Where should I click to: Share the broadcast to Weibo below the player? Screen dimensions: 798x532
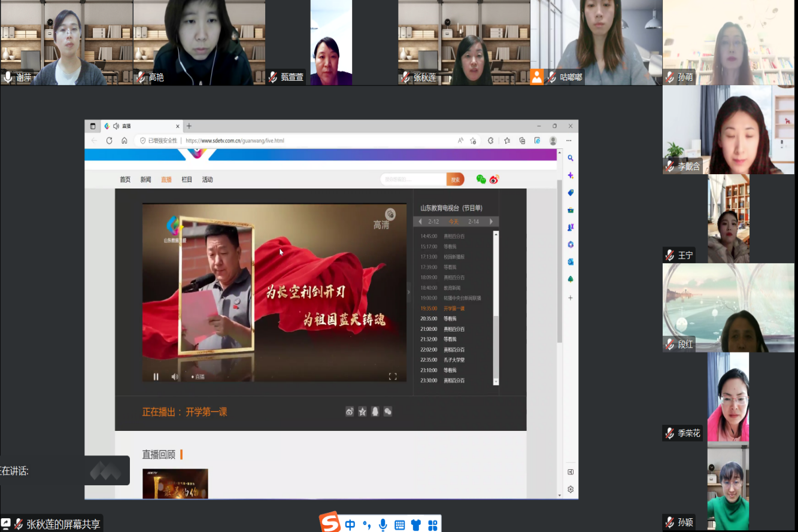pyautogui.click(x=350, y=412)
